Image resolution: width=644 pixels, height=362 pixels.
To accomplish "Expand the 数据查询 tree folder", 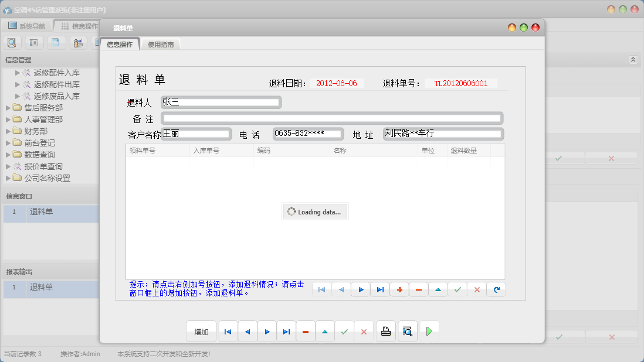I will (x=8, y=155).
